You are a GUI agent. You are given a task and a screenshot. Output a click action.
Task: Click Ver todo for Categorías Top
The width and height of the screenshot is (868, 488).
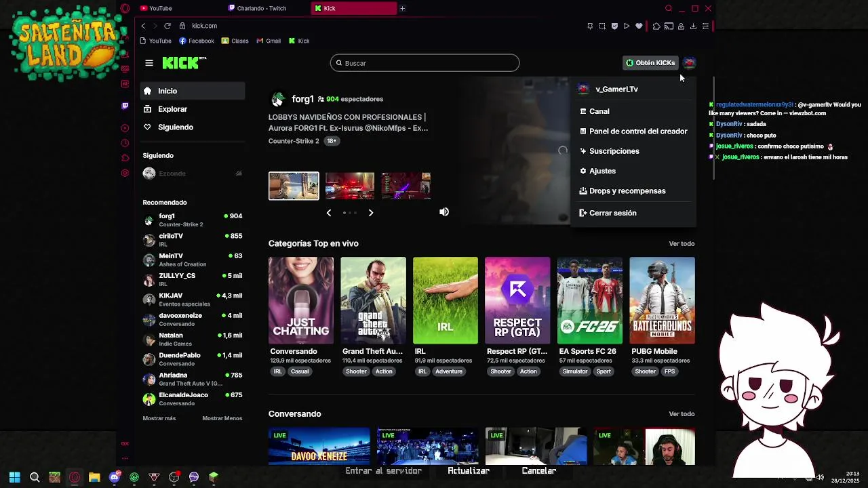tap(682, 244)
